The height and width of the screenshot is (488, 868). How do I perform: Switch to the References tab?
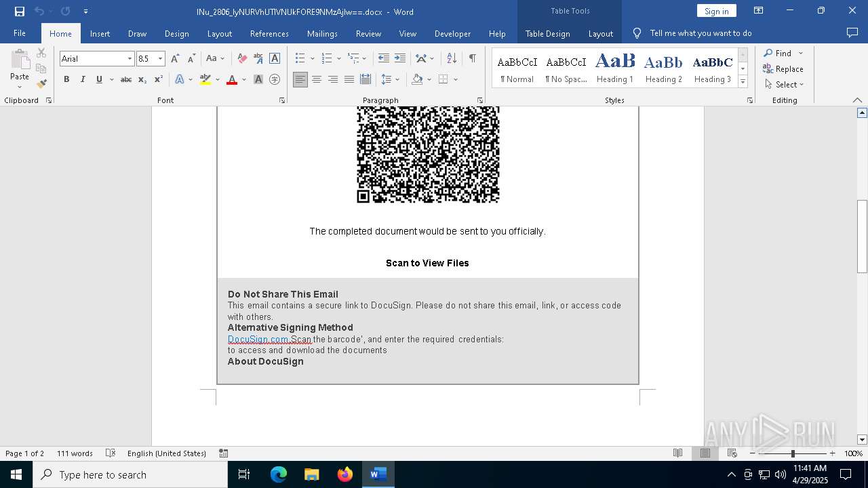coord(269,33)
